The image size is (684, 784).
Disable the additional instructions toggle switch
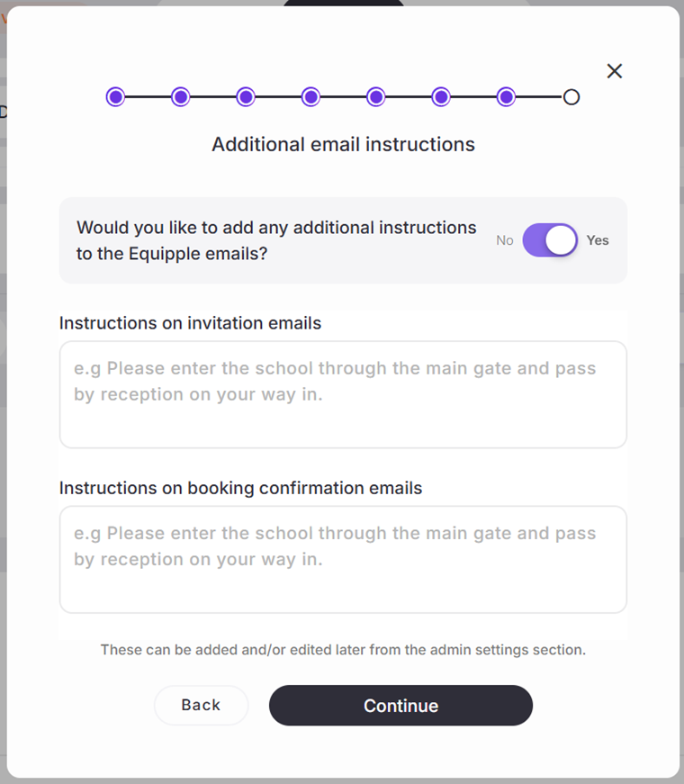pos(550,240)
